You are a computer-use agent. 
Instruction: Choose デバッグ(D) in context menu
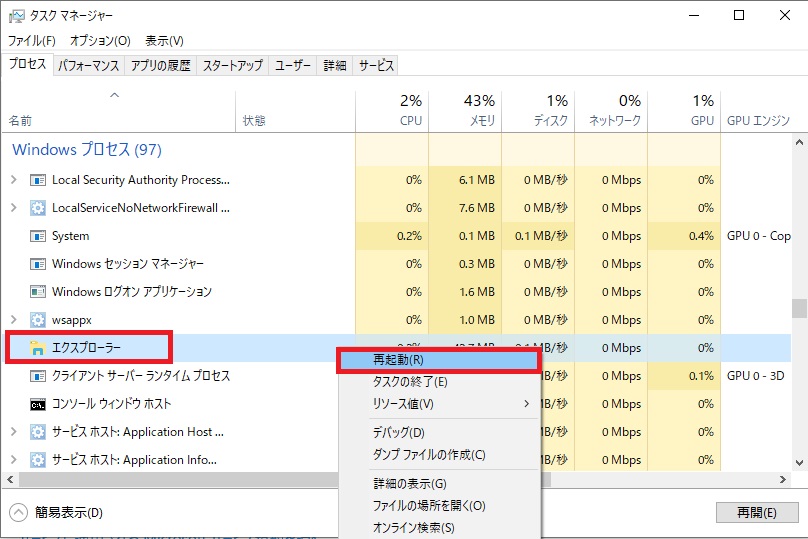coord(438,432)
